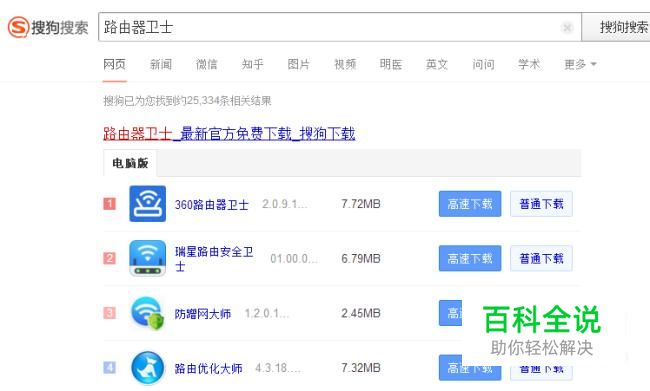
Task: Switch to the 明医 tab
Action: [x=391, y=64]
